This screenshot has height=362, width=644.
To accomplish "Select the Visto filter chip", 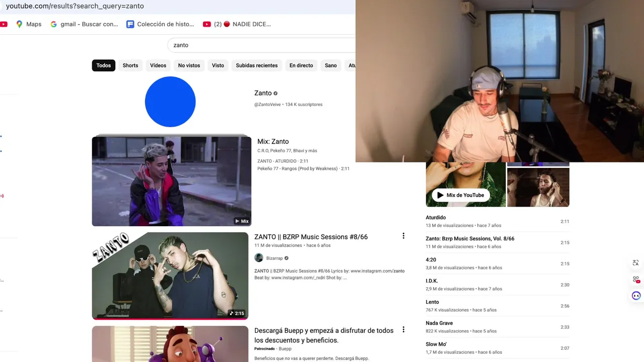I will pos(218,65).
